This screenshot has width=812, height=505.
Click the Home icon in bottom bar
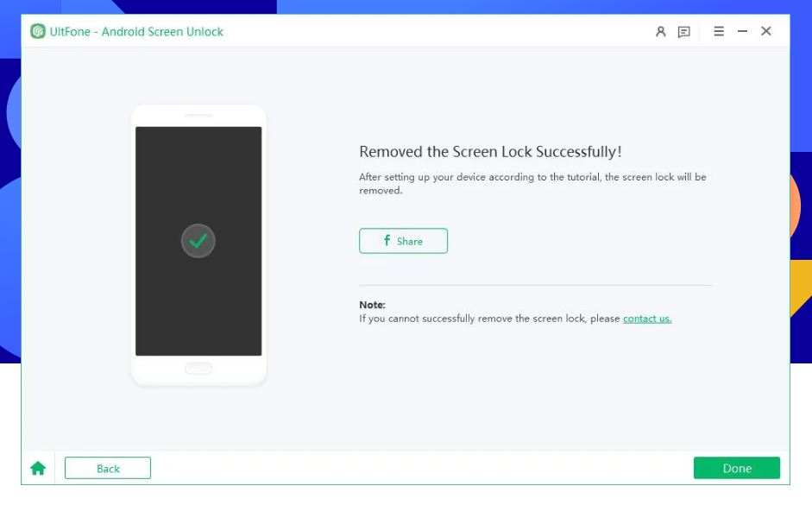point(38,468)
